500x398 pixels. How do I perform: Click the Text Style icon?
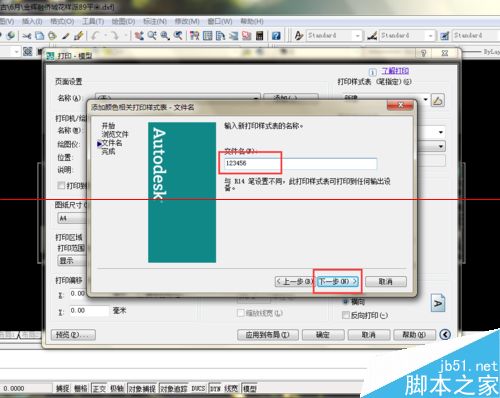tap(299, 36)
